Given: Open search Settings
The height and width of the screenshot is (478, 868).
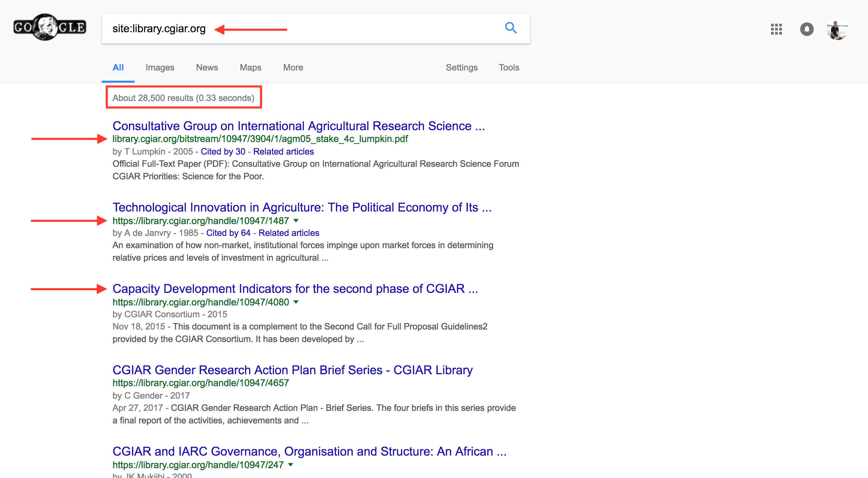Looking at the screenshot, I should (x=461, y=67).
